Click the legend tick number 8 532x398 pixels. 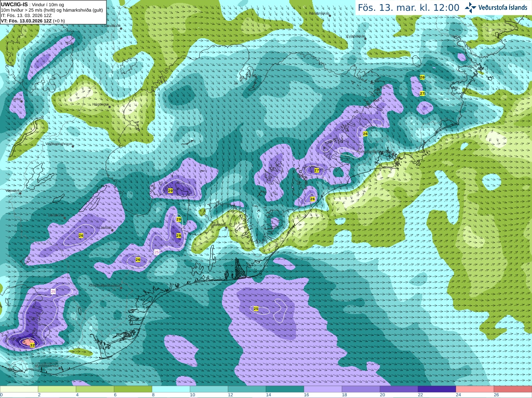point(153,395)
